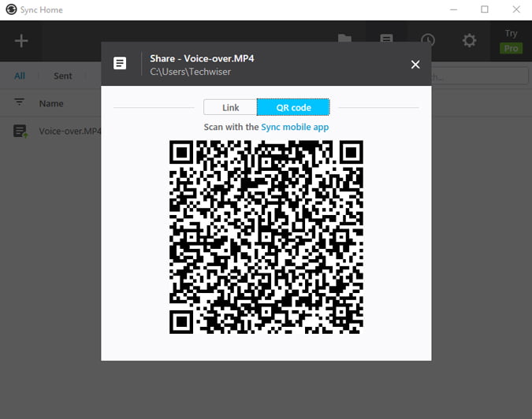Sort by the Name column header
The width and height of the screenshot is (532, 419).
(51, 103)
